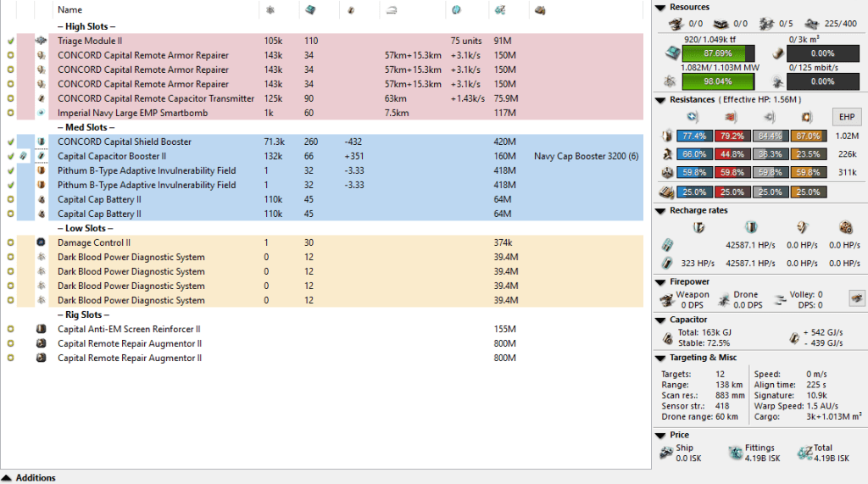Click the capacitor total icon
This screenshot has height=484, width=868.
(668, 338)
